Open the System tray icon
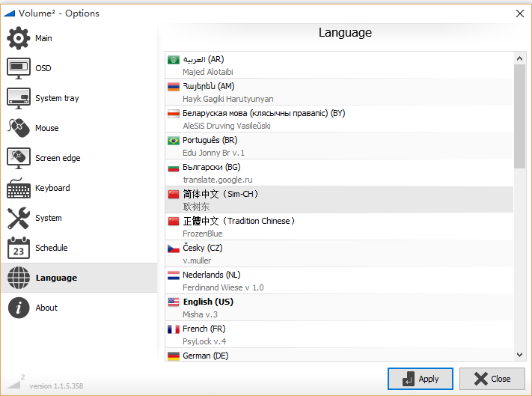532x396 pixels. pyautogui.click(x=18, y=98)
